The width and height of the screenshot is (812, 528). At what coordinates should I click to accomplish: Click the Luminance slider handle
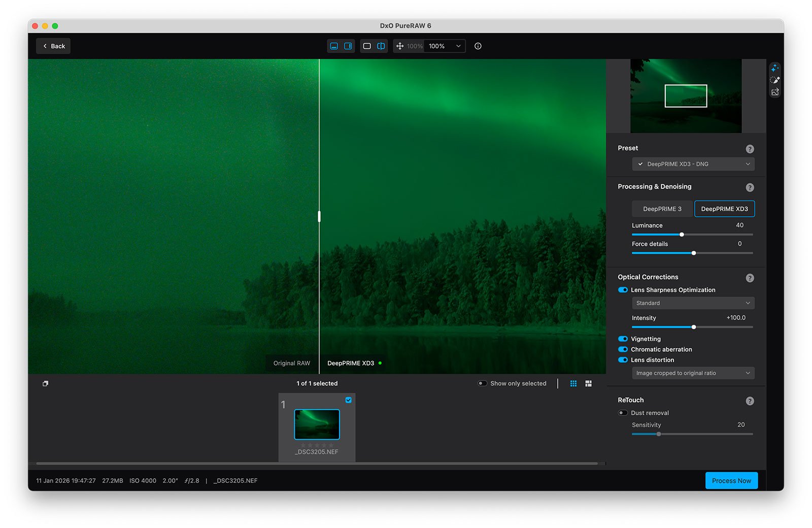pyautogui.click(x=682, y=235)
